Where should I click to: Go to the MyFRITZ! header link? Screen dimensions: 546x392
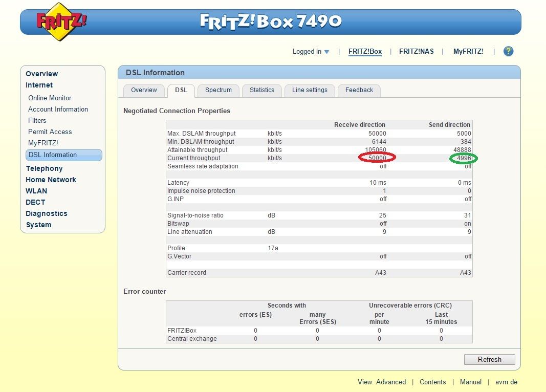pos(468,51)
